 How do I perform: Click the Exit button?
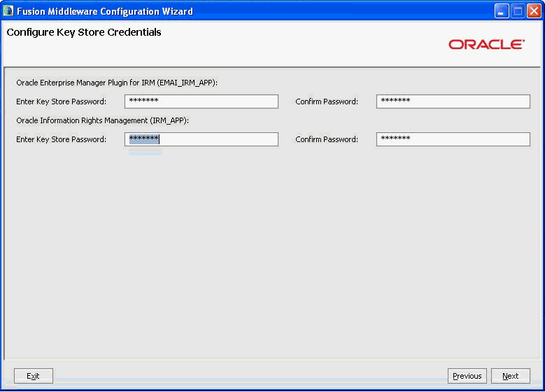pos(34,376)
